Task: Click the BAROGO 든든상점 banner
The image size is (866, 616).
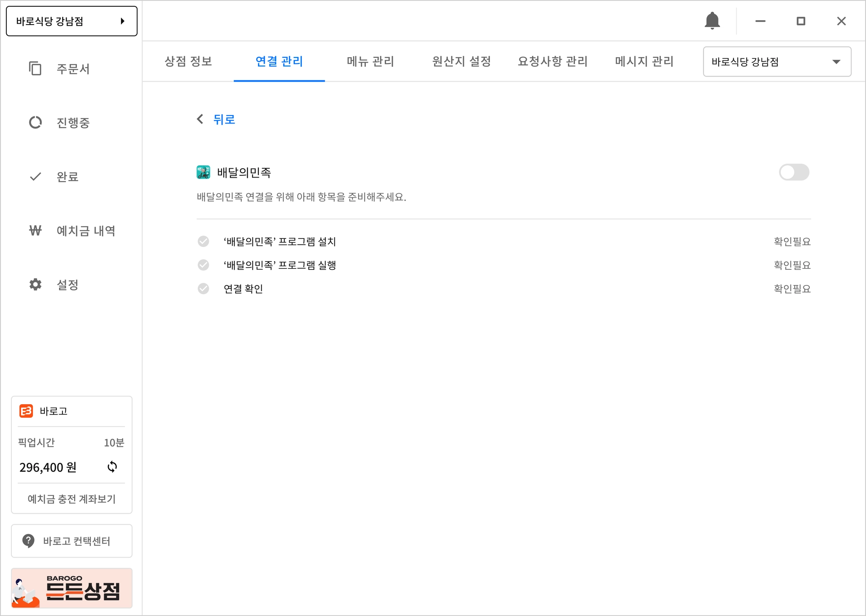Action: click(x=71, y=588)
